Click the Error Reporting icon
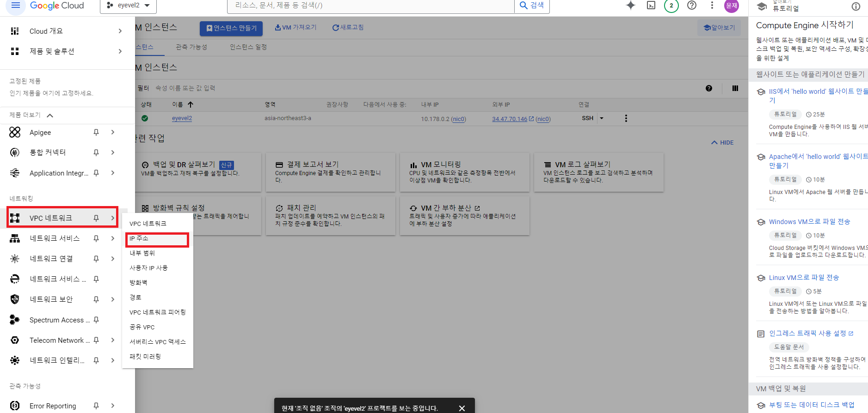Screen dimensions: 868x413 (15, 406)
